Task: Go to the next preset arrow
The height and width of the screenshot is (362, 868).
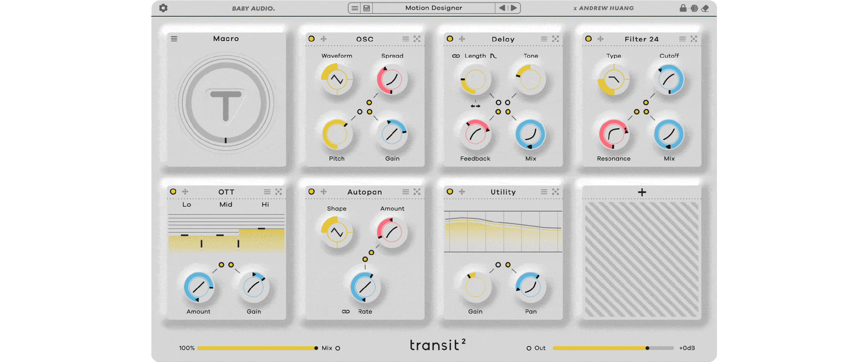Action: pyautogui.click(x=513, y=8)
